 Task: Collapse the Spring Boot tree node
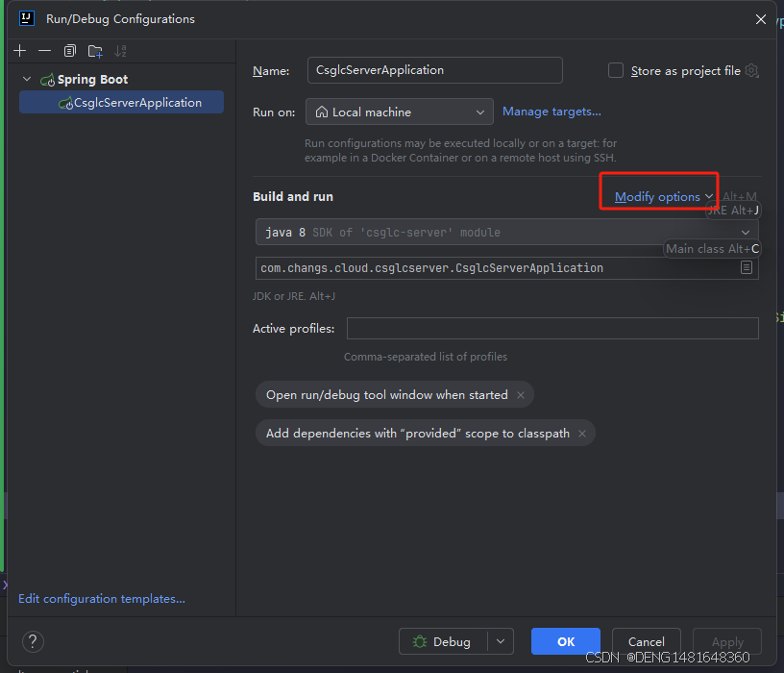tap(26, 79)
